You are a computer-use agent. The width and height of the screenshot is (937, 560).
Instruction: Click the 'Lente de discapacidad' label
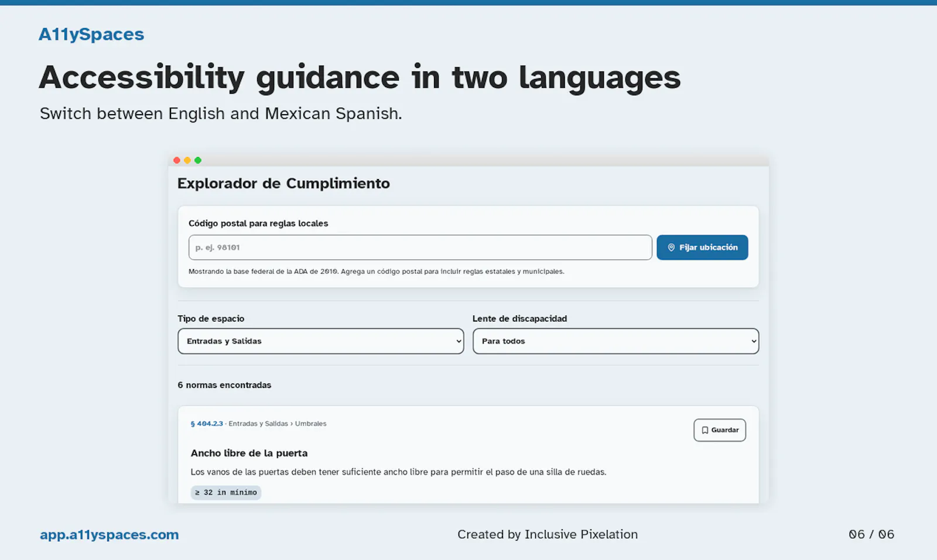(520, 319)
